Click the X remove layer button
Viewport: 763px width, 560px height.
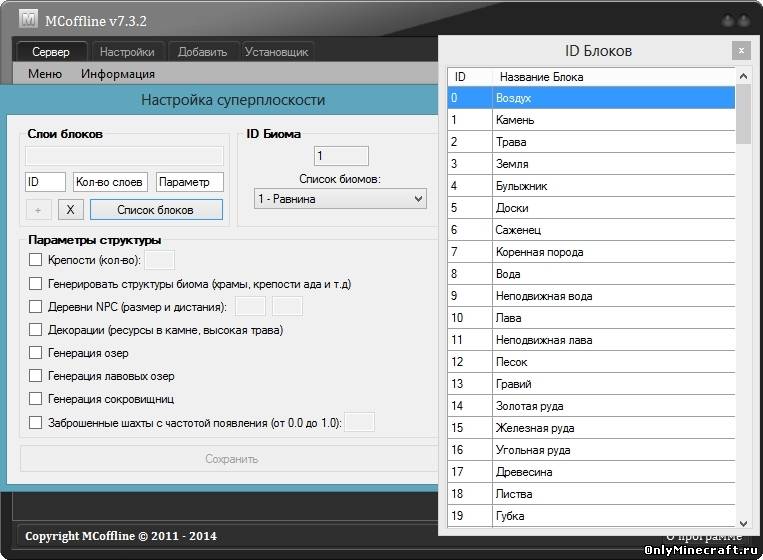point(70,209)
